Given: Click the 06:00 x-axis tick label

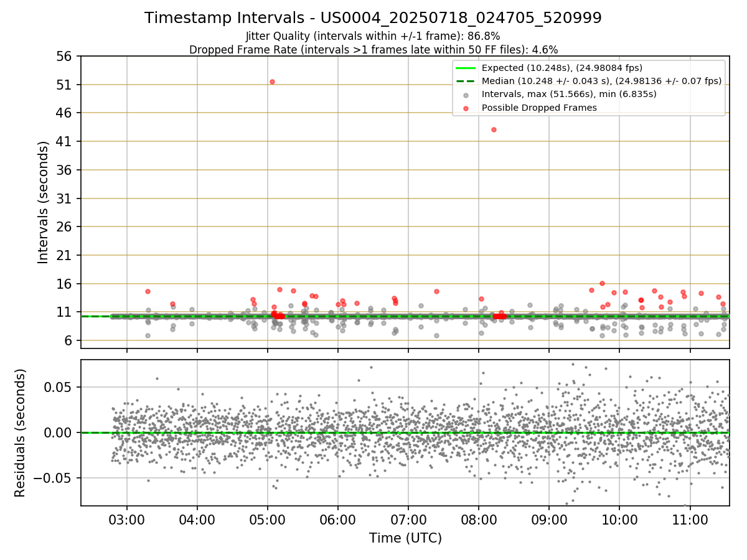Looking at the screenshot, I should coord(338,520).
